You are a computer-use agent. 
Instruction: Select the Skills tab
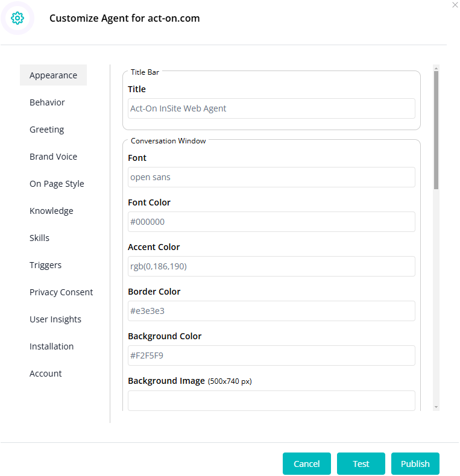click(x=39, y=238)
